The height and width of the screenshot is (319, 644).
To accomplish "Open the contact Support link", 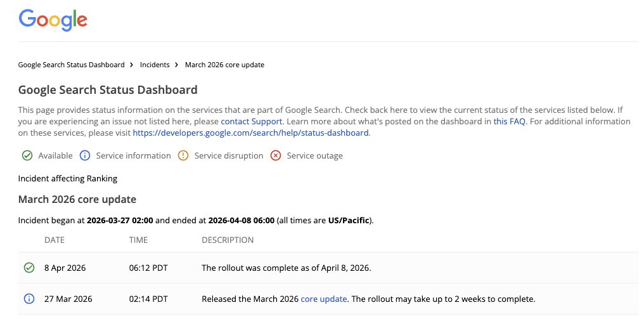I will coord(252,122).
